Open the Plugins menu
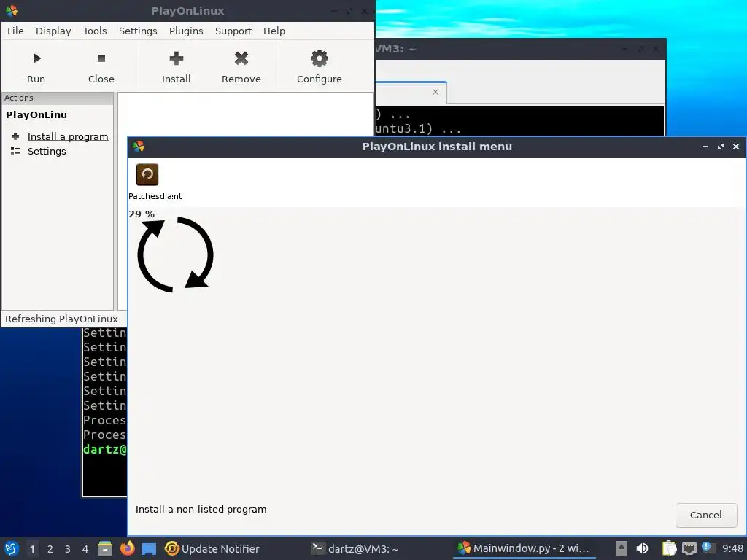Screen dimensions: 747x560 click(186, 31)
